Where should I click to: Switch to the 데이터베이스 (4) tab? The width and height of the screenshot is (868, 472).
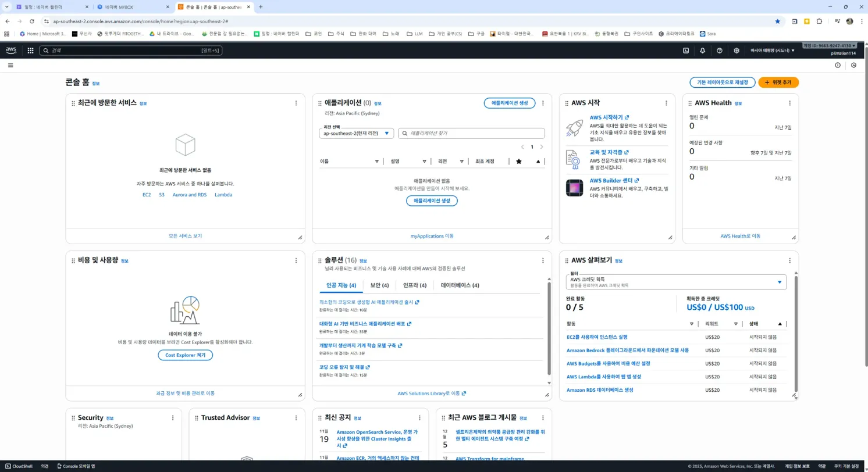click(460, 285)
